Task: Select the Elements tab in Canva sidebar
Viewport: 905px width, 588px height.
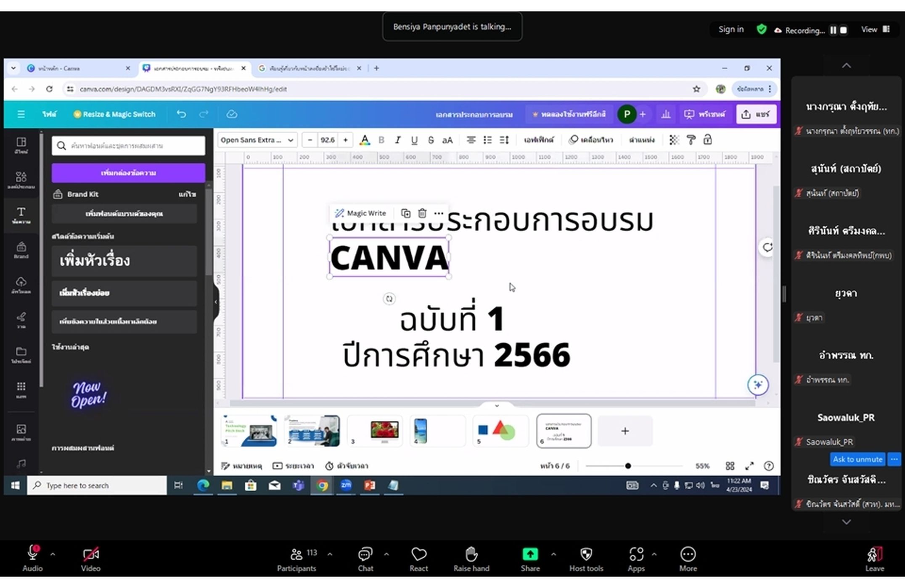Action: point(21,180)
